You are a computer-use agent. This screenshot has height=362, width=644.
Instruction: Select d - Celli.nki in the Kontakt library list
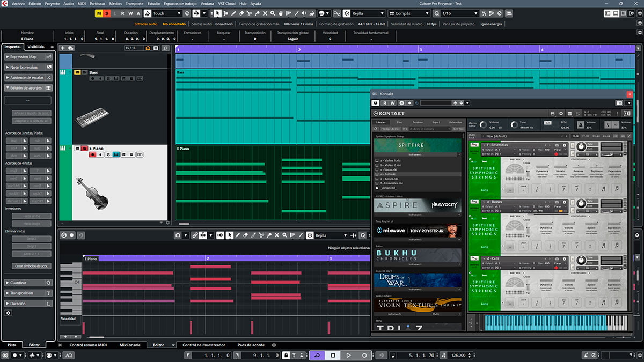(x=418, y=174)
